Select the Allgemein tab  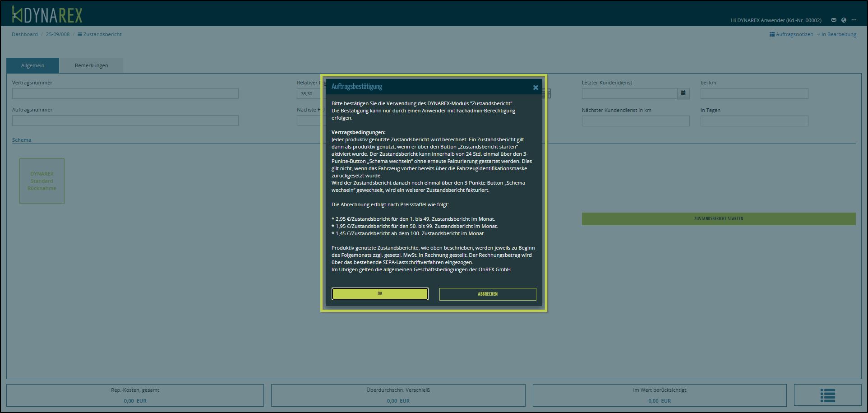pos(32,65)
